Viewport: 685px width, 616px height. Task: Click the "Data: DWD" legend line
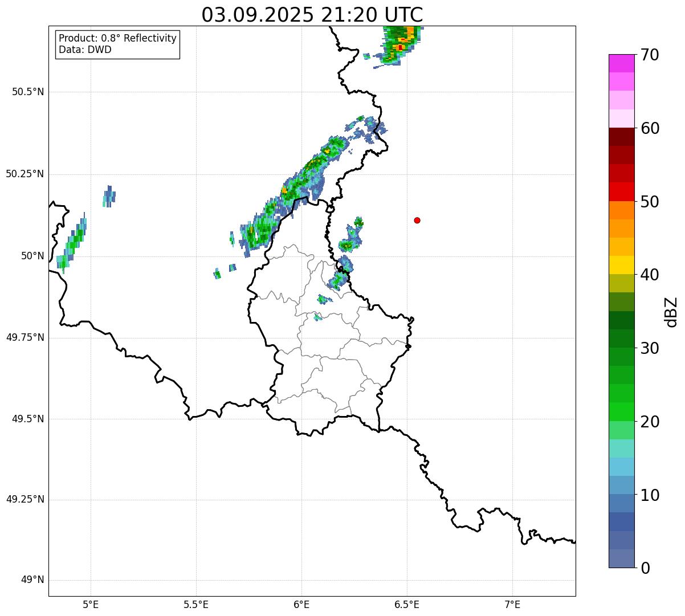pyautogui.click(x=85, y=50)
